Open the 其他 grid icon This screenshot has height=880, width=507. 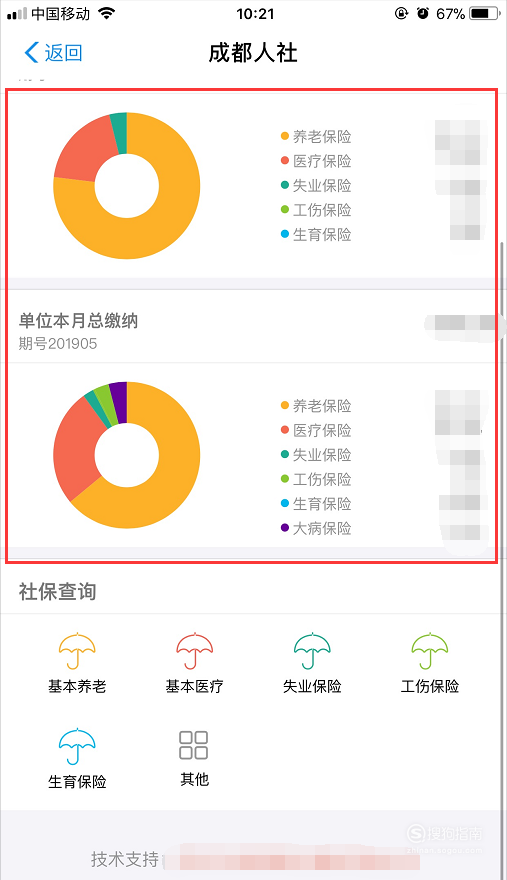(194, 745)
